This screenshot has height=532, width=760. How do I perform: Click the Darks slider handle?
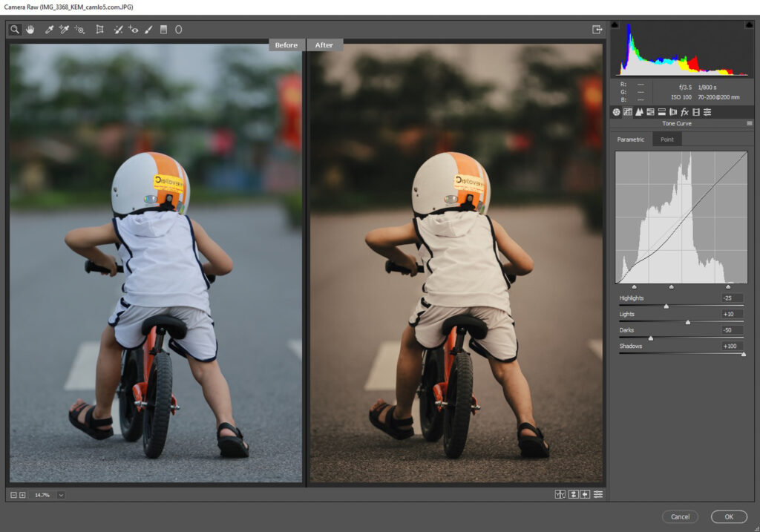[x=650, y=338]
